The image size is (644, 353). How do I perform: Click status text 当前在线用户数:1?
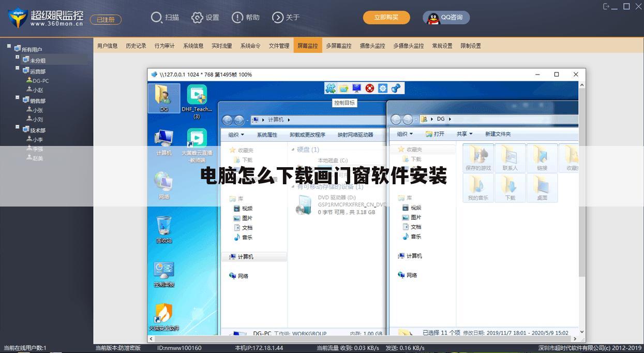[x=25, y=348]
